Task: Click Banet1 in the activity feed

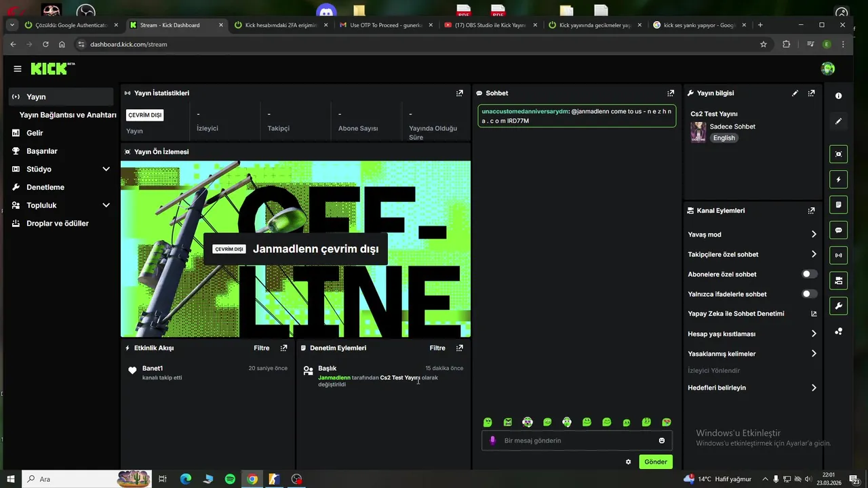Action: [153, 368]
